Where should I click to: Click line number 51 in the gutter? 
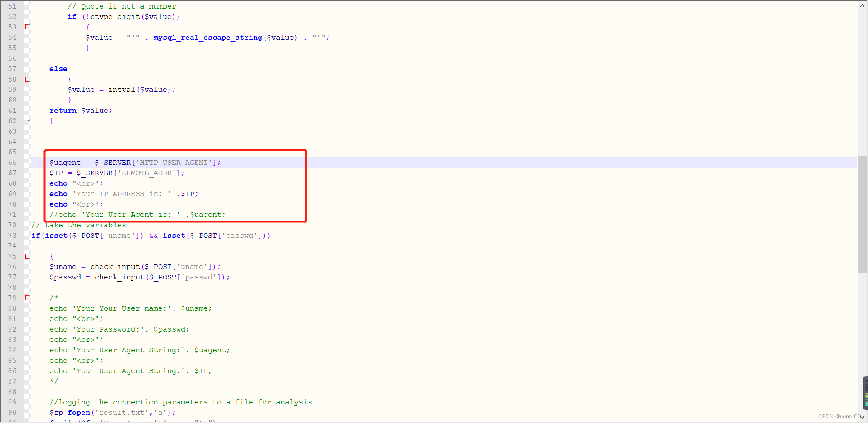point(12,6)
